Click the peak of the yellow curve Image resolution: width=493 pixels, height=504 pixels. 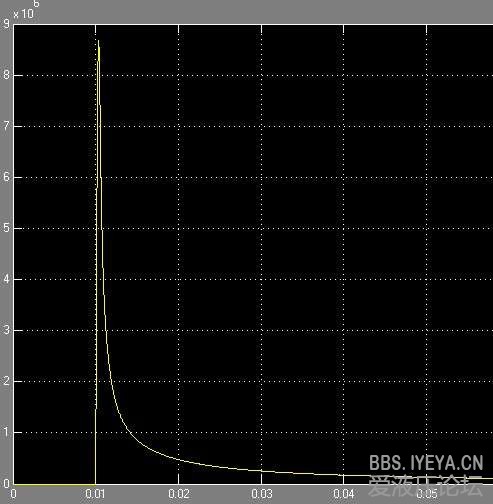[x=98, y=41]
